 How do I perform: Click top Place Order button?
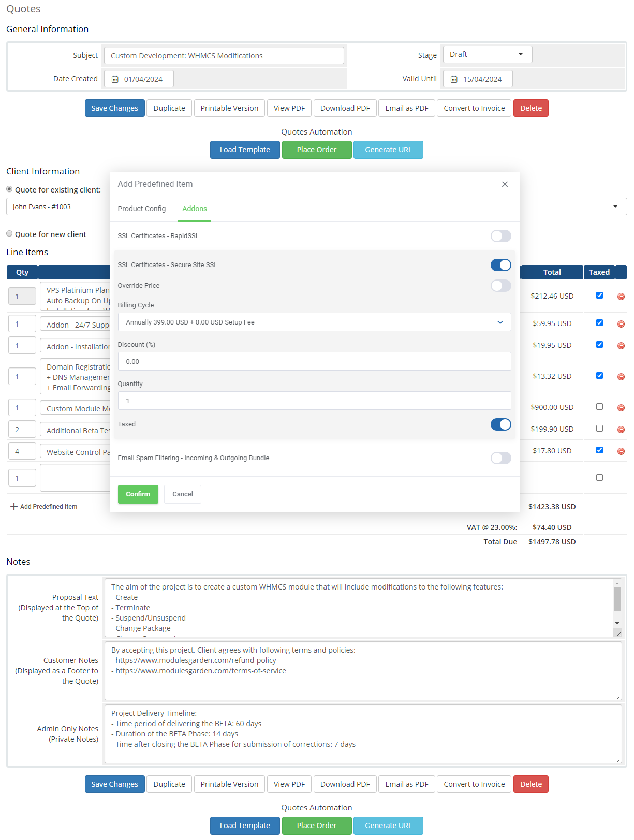(317, 150)
